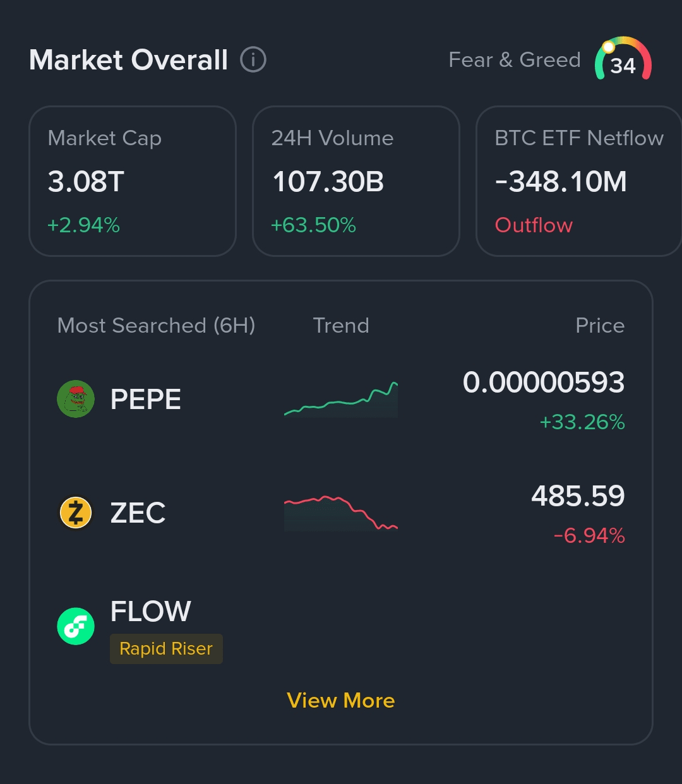This screenshot has width=682, height=784.
Task: Click the ZEC price 485.59
Action: pos(578,496)
